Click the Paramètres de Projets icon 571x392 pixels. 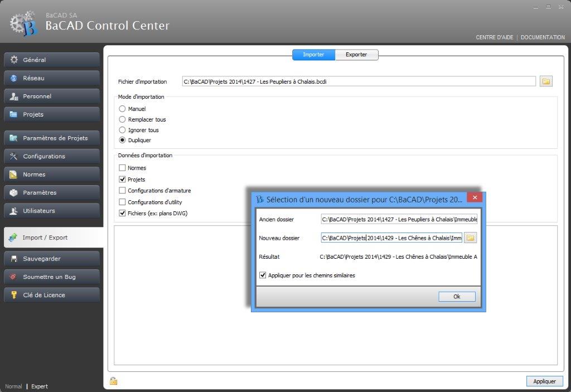click(14, 138)
